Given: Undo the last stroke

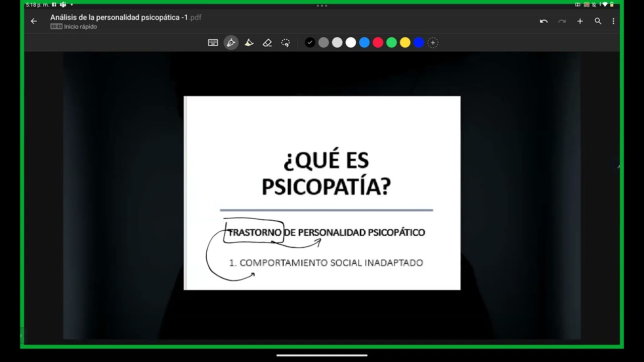Looking at the screenshot, I should [x=544, y=21].
